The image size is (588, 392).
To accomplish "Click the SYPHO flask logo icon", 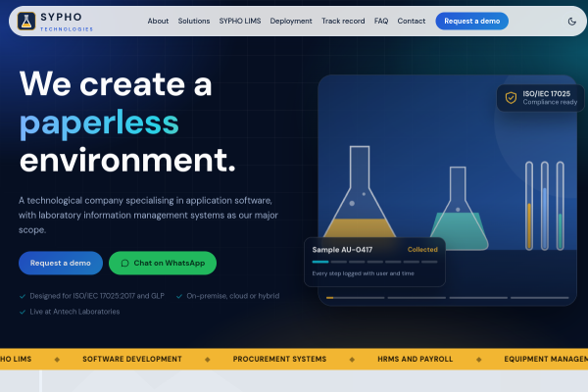I will coord(26,21).
